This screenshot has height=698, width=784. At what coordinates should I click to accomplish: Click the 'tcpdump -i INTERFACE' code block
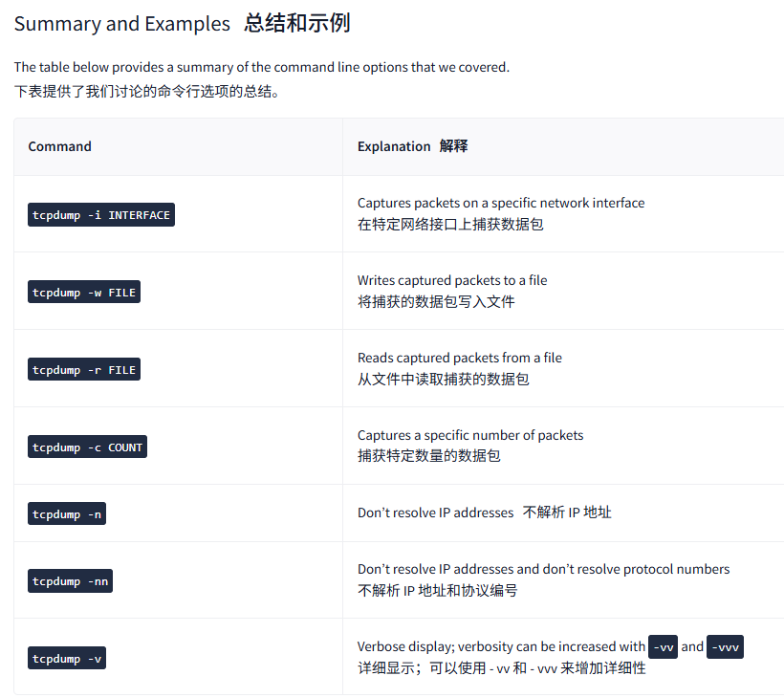tap(101, 215)
